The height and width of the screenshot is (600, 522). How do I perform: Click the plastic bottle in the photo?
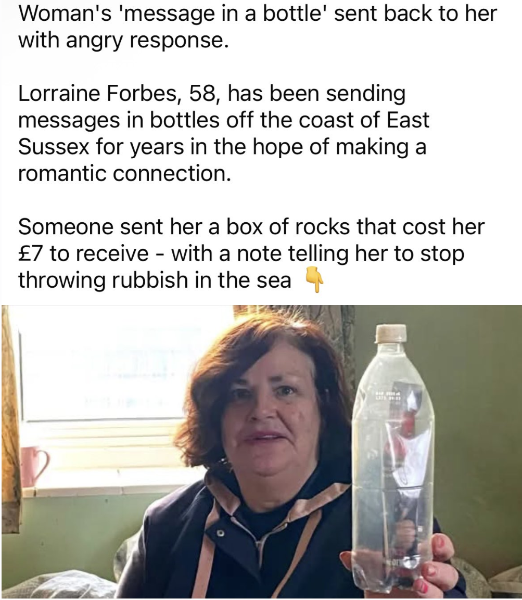pos(393,459)
